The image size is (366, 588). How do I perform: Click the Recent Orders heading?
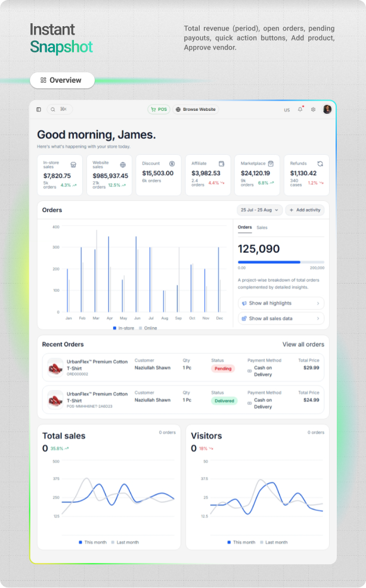[x=63, y=344]
